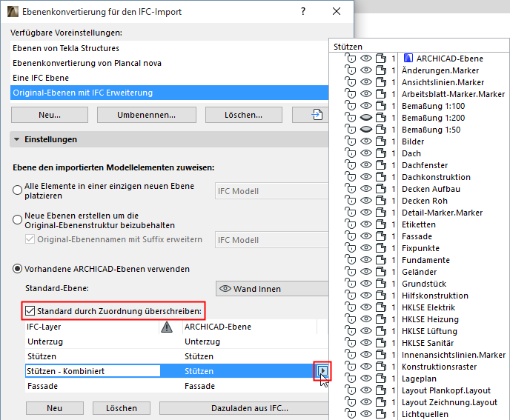The image size is (510, 420).
Task: Choose Ansichtslinien.Marker from layer list
Action: point(443,82)
